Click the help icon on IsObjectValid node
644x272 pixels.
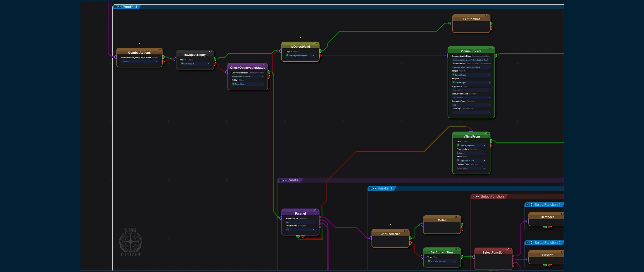pos(317,43)
